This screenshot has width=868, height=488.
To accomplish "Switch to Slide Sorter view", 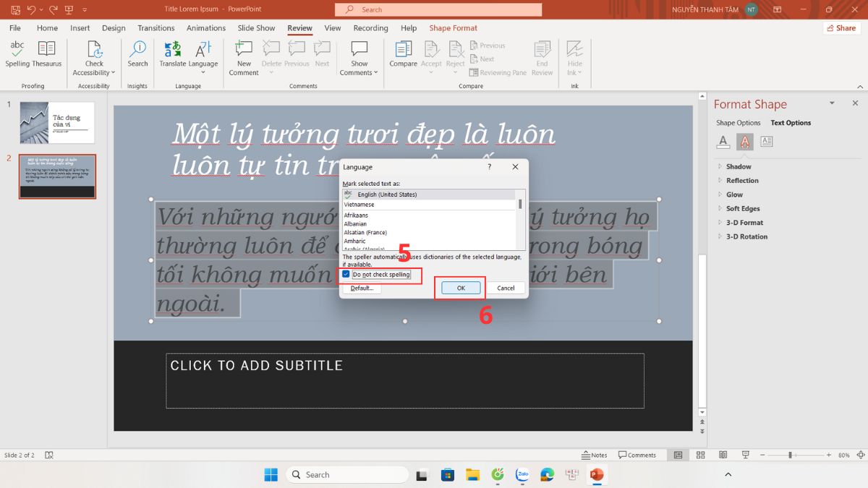I will 701,455.
